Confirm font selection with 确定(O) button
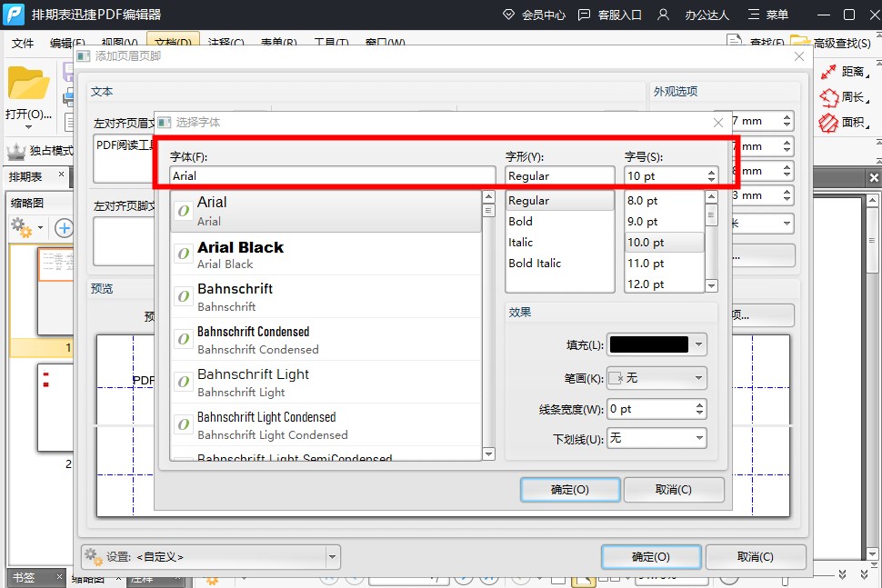This screenshot has height=588, width=882. coord(570,490)
